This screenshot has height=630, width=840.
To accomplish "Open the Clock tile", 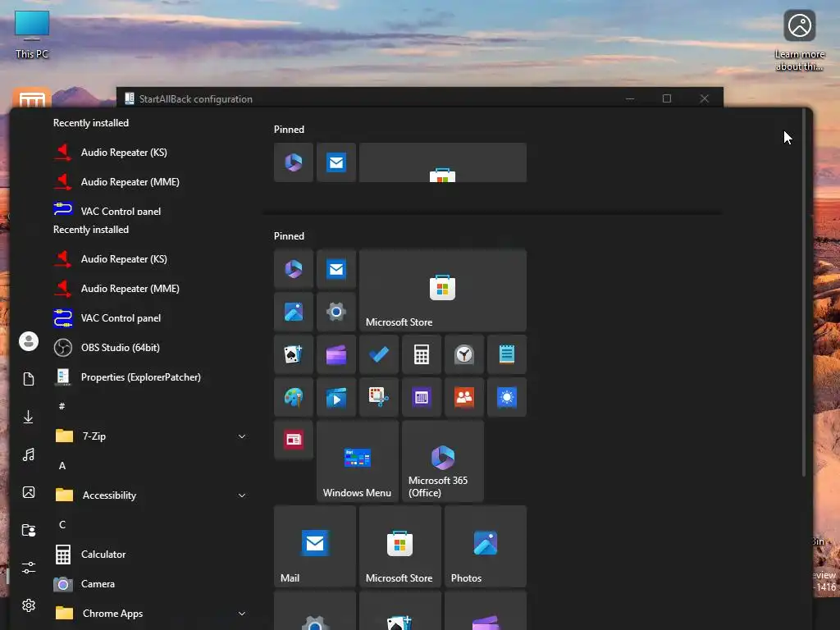I will [x=464, y=354].
